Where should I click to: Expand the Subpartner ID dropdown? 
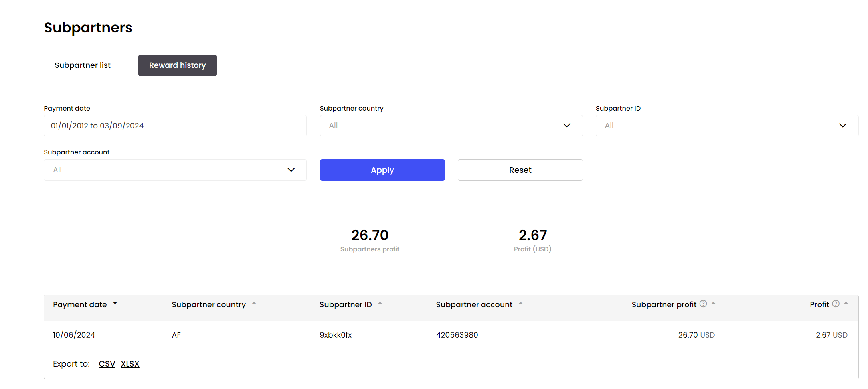(x=727, y=126)
